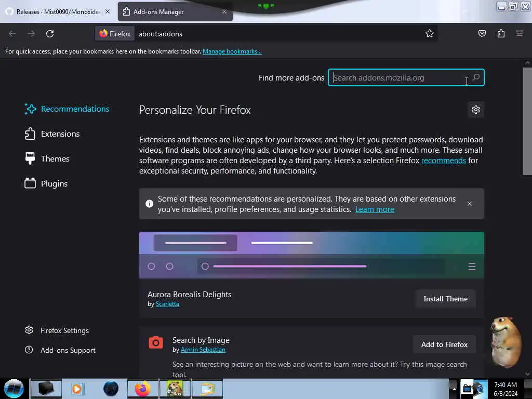
Task: Follow the 'recommends' link in description
Action: coord(444,160)
